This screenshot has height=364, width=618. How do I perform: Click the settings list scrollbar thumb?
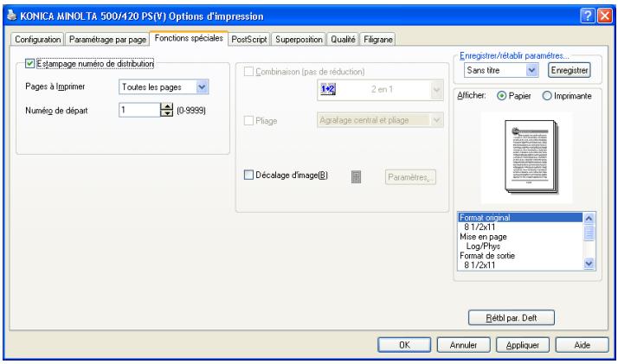[589, 233]
